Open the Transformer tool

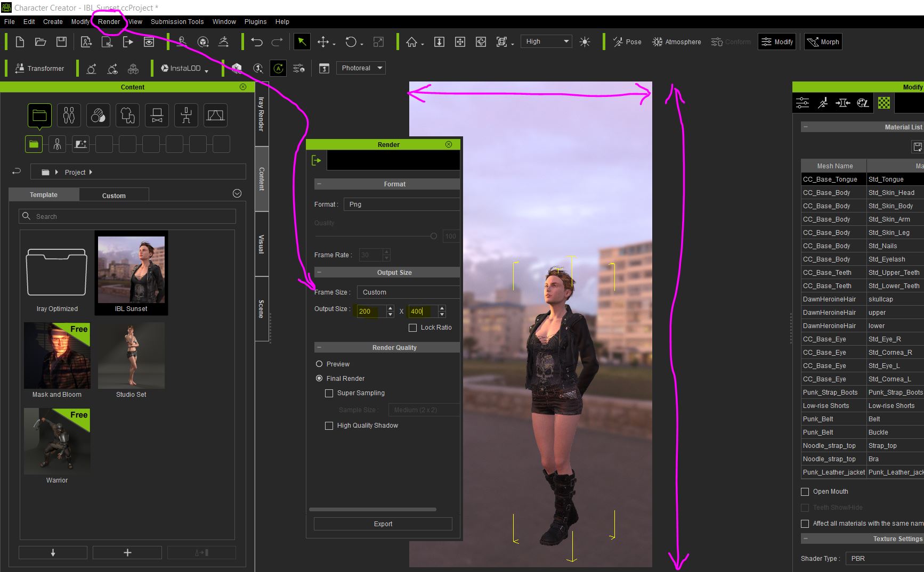coord(39,68)
